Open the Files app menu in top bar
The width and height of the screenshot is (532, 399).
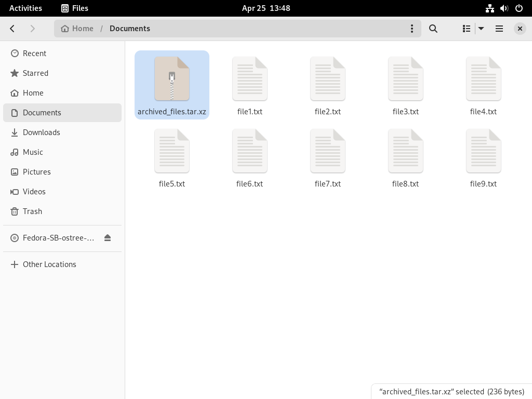click(75, 8)
